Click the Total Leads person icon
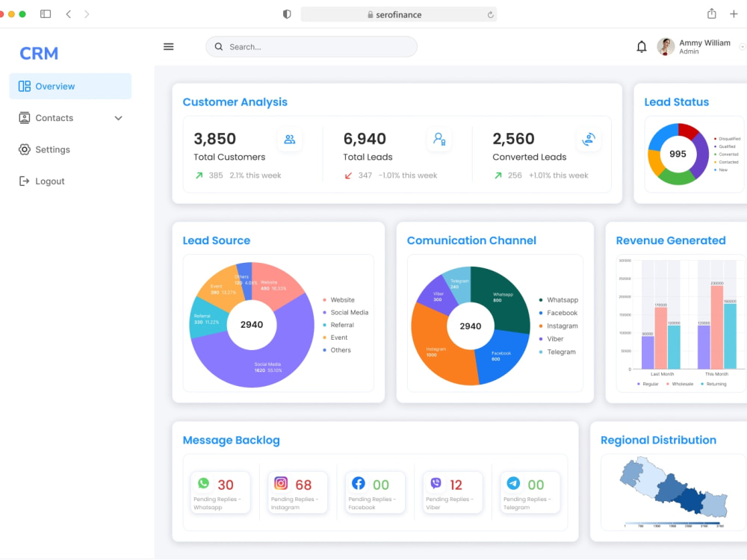 tap(439, 139)
